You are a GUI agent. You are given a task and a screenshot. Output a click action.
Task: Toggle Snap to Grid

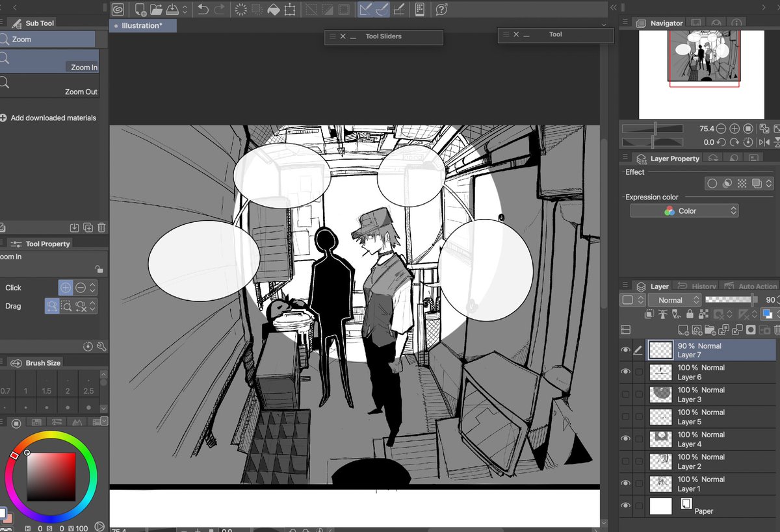point(399,9)
